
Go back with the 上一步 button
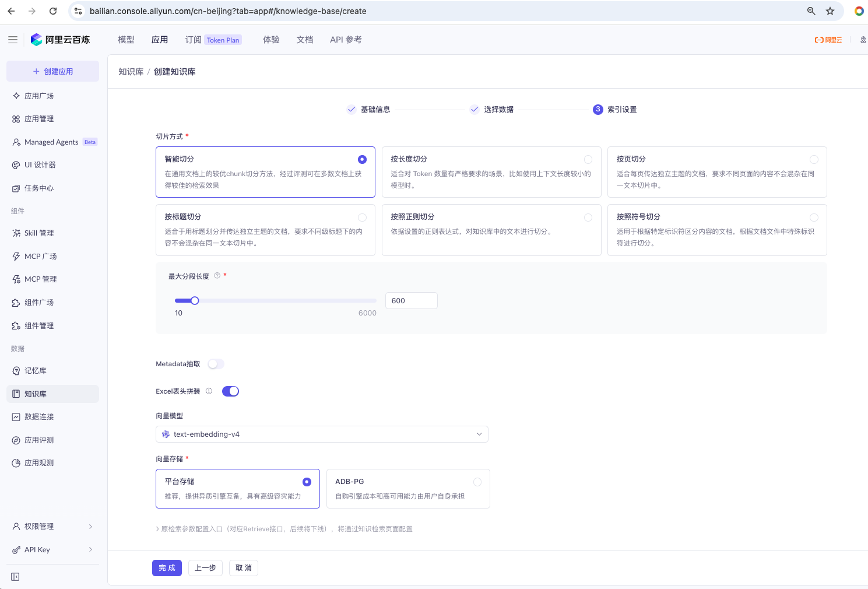point(205,568)
